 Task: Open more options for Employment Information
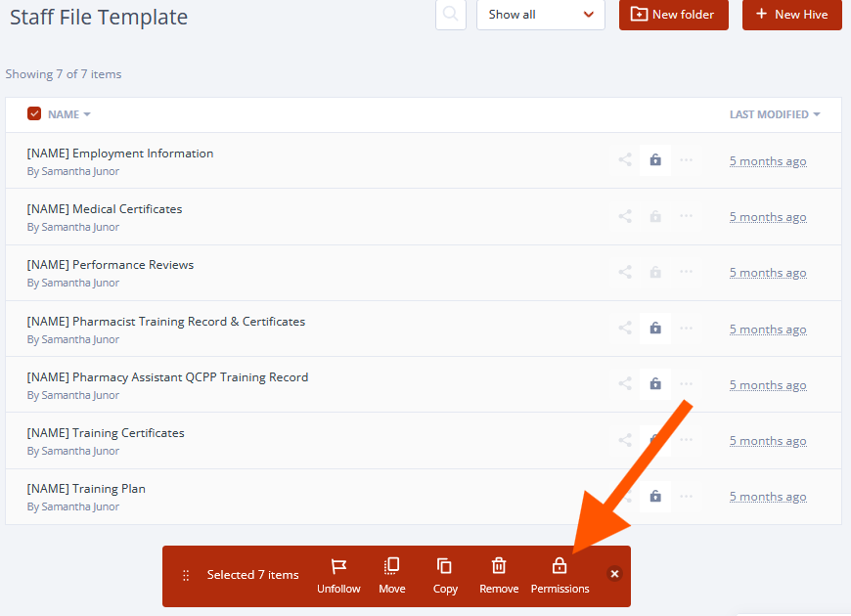point(686,160)
